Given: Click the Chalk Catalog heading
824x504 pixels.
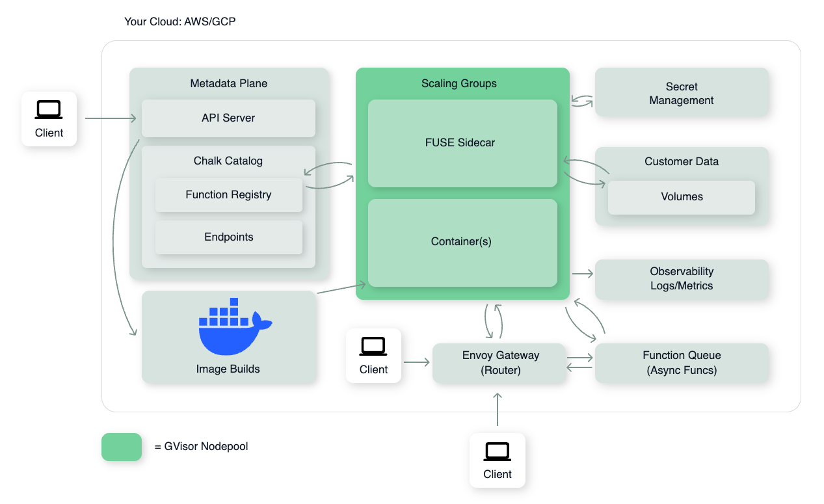Looking at the screenshot, I should (228, 161).
